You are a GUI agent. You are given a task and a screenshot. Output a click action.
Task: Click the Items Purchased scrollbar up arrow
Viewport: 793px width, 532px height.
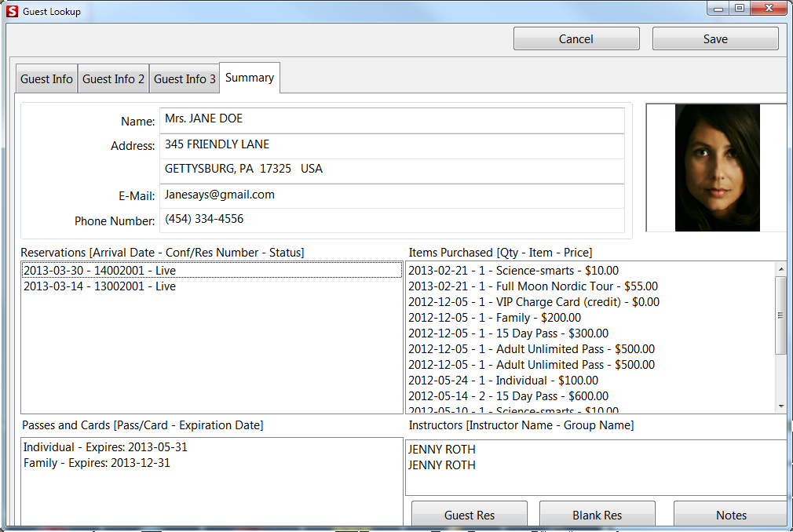coord(781,268)
